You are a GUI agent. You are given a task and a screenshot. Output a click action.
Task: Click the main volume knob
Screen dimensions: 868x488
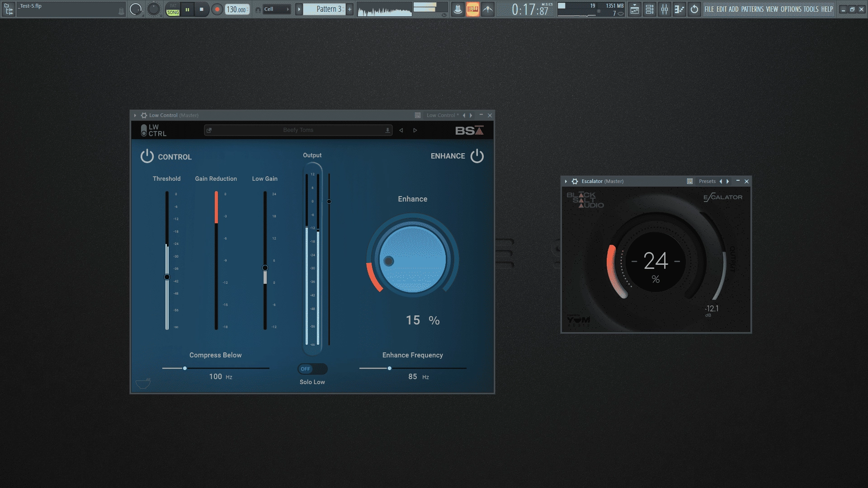point(135,9)
